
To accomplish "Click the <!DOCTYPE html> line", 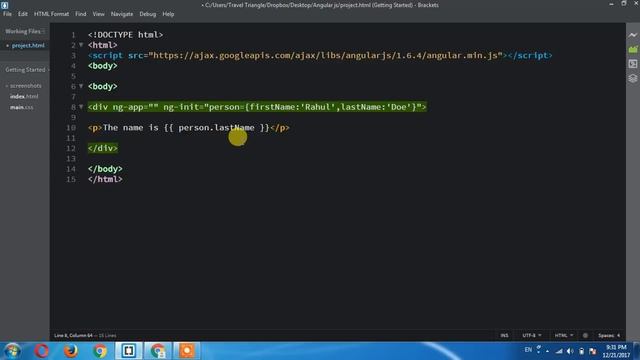I will coord(125,35).
